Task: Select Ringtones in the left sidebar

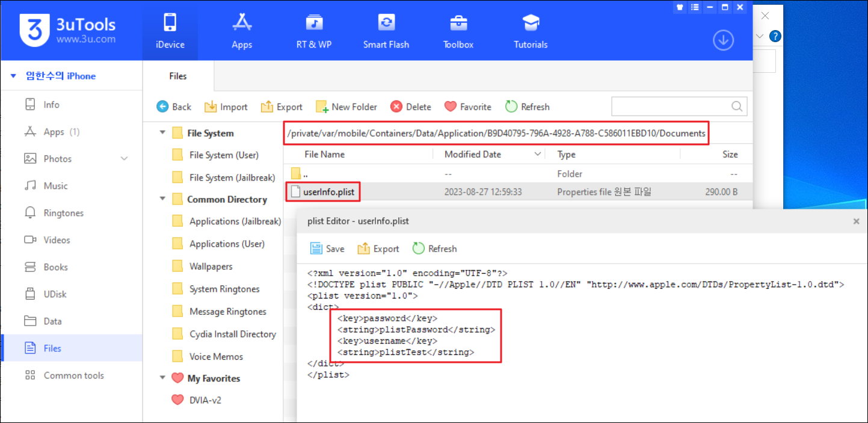Action: [72, 213]
